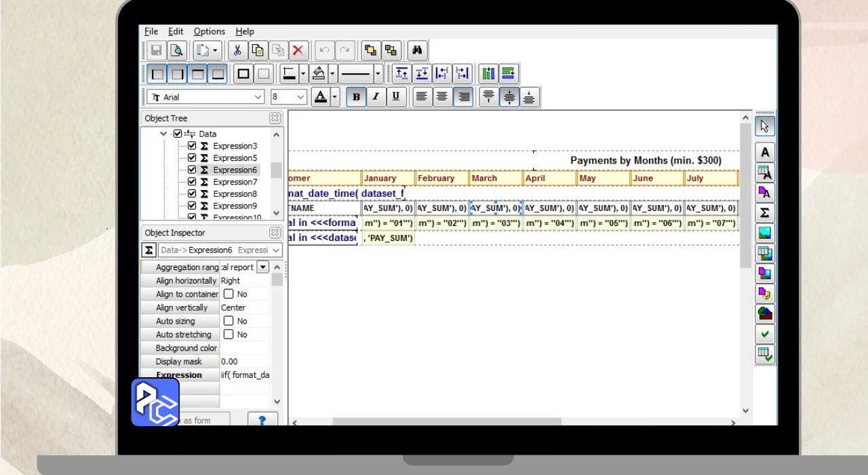Open the font size dropdown showing 8

(x=301, y=97)
